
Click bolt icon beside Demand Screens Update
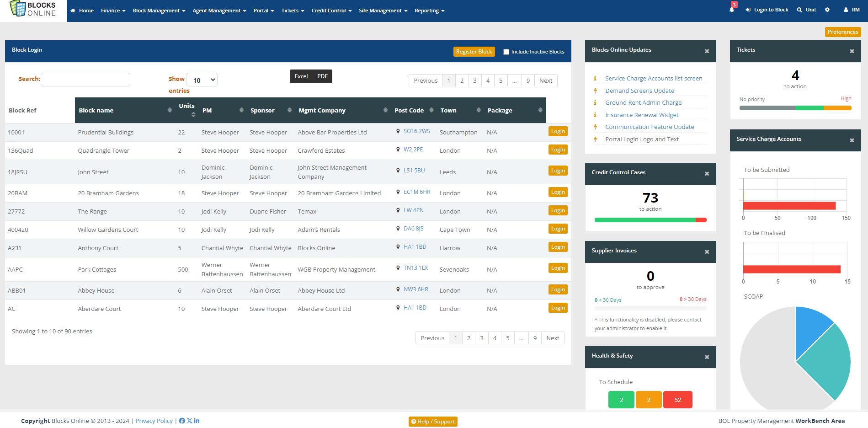pos(595,91)
